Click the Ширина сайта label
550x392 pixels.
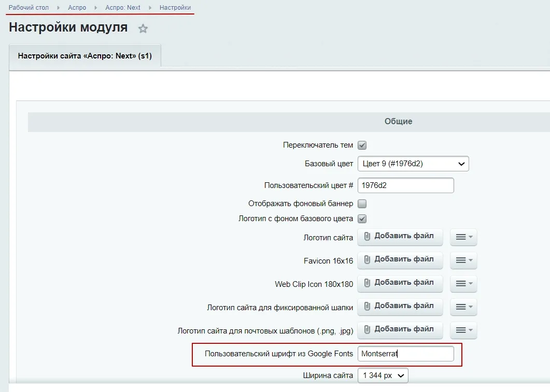328,375
